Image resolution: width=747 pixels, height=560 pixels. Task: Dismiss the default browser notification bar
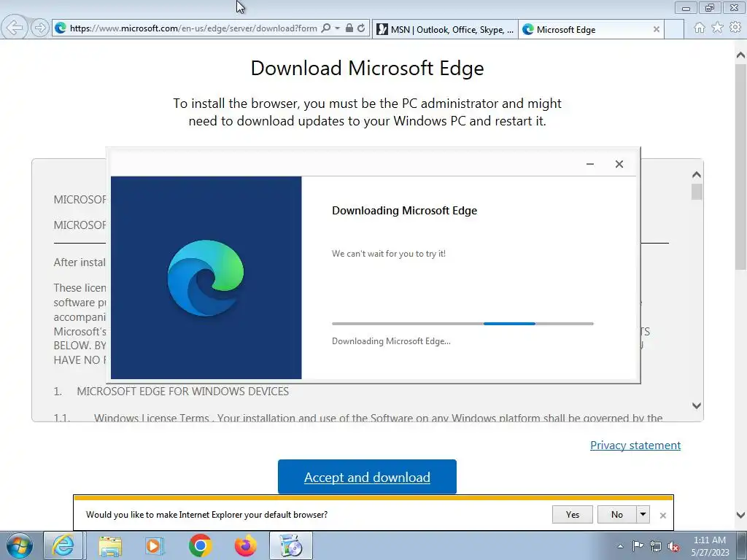pyautogui.click(x=662, y=516)
